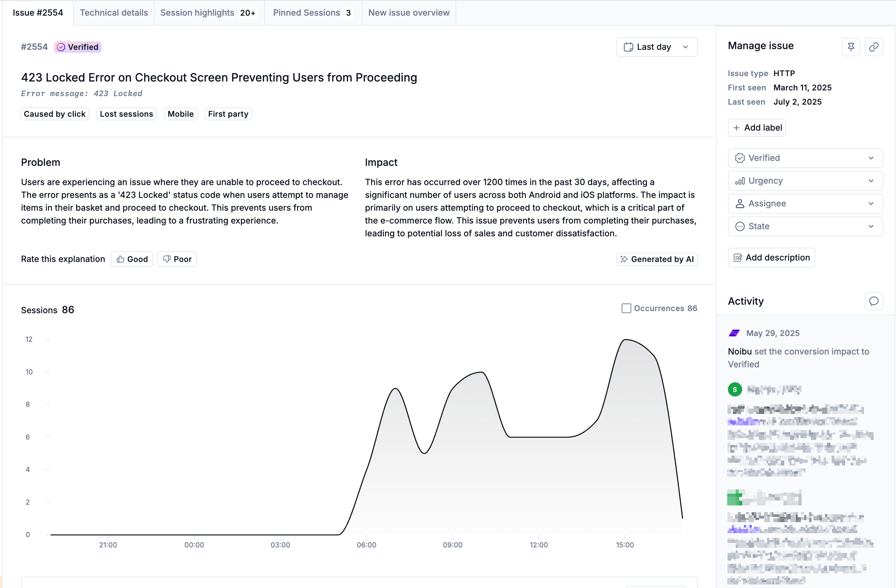The width and height of the screenshot is (896, 588).
Task: Click the Lost sessions tag
Action: click(x=126, y=114)
